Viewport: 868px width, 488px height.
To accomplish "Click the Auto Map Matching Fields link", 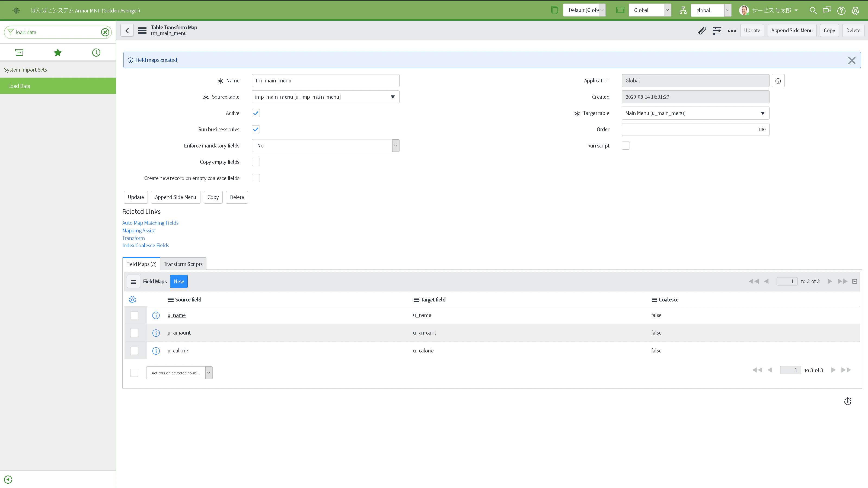I will (x=150, y=223).
